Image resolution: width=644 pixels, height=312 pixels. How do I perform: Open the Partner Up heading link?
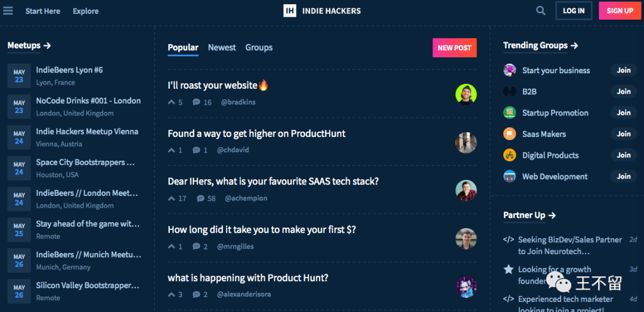(530, 215)
